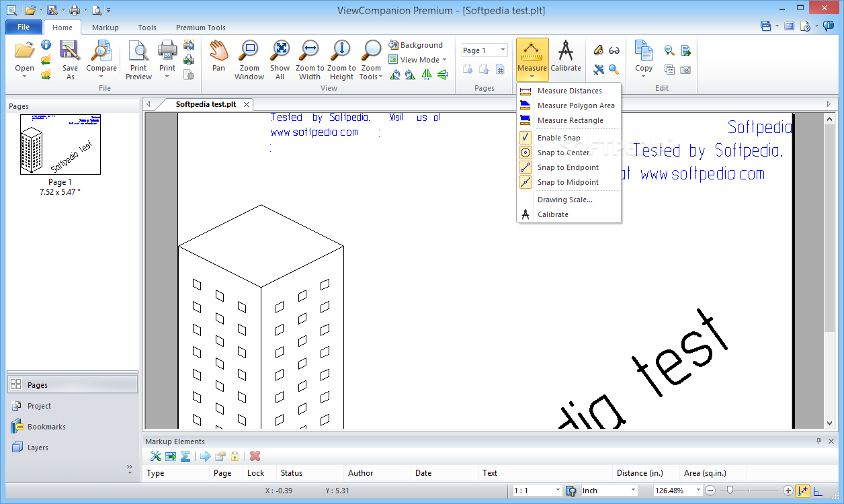Screen dimensions: 844x504
Task: Click the camera snapshot icon in Edit group
Action: click(685, 69)
